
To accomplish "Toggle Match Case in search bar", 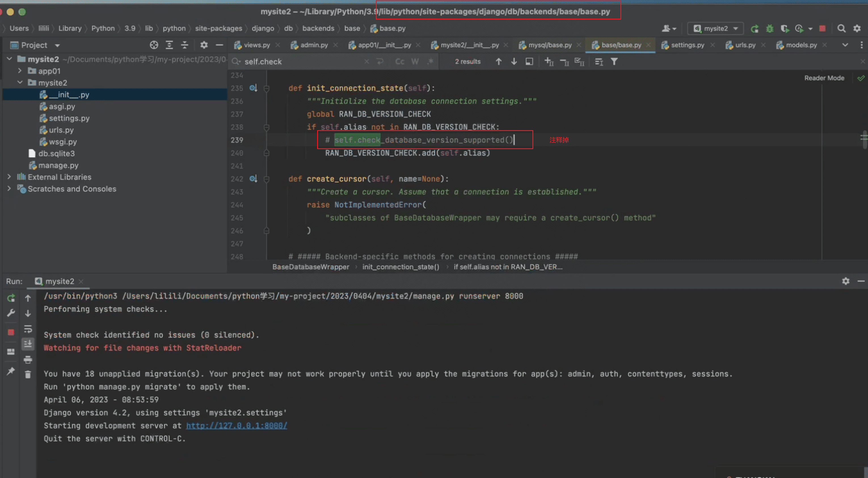I will (400, 62).
